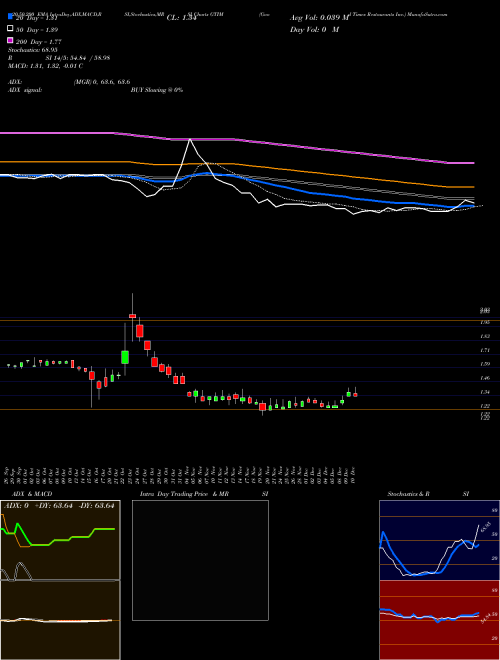Open the MunafaSutra.com link in header
Image resolution: width=500 pixels, height=660 pixels.
[x=427, y=14]
